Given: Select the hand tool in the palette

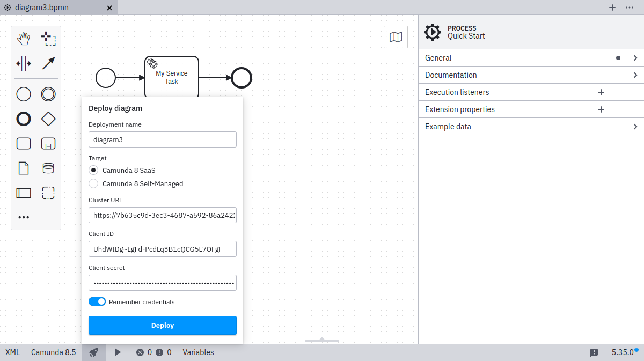Looking at the screenshot, I should tap(24, 38).
